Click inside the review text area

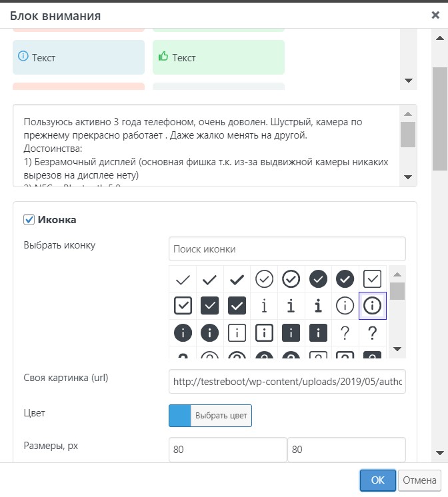pos(206,145)
